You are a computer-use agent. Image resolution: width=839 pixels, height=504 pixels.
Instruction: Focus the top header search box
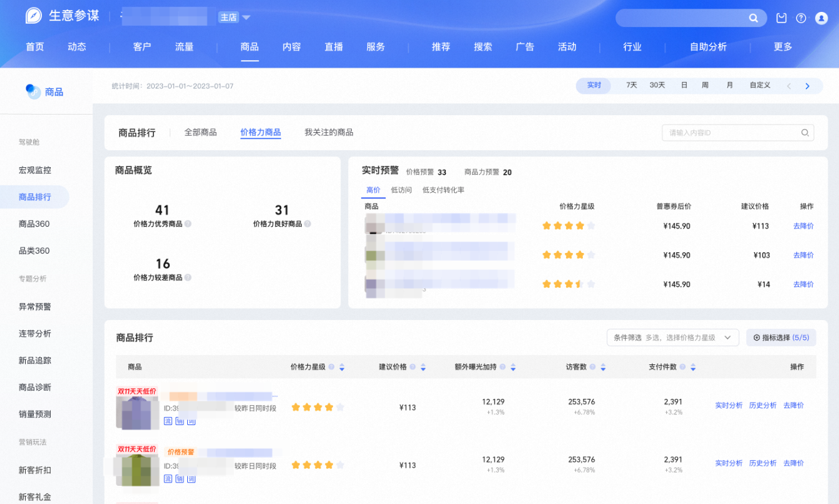pyautogui.click(x=691, y=18)
